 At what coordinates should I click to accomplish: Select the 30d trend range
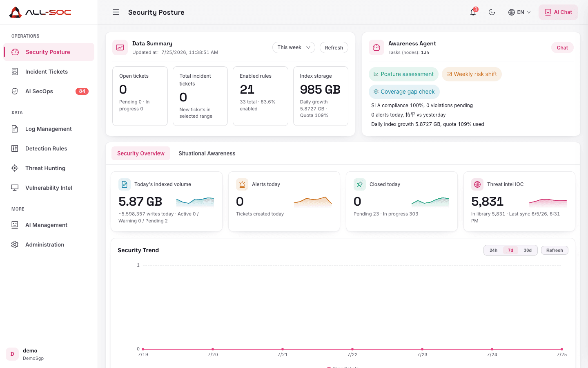[528, 250]
